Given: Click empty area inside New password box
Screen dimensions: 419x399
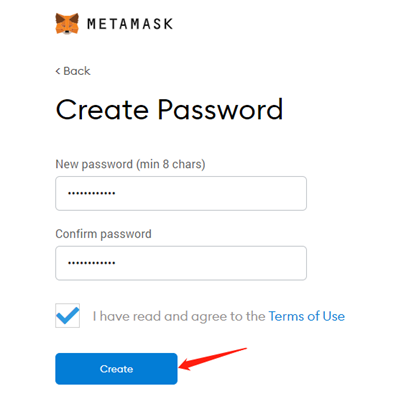Looking at the screenshot, I should tap(213, 193).
